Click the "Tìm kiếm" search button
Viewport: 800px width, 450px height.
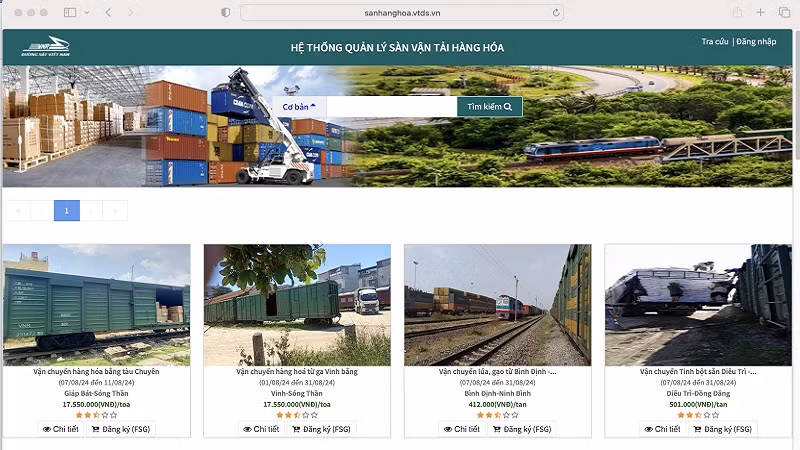point(489,106)
